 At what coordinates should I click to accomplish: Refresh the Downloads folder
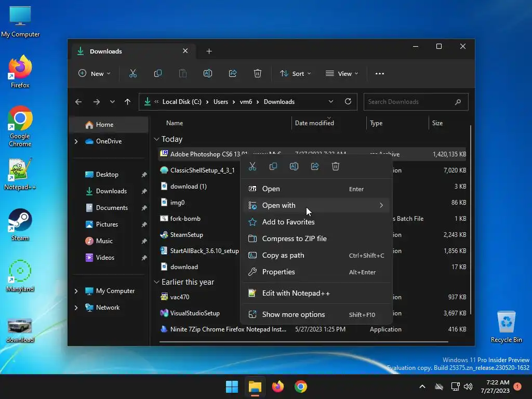click(x=348, y=101)
